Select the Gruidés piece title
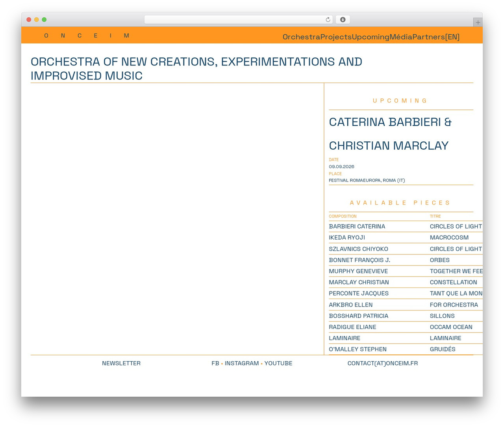The image size is (504, 427). tap(443, 349)
